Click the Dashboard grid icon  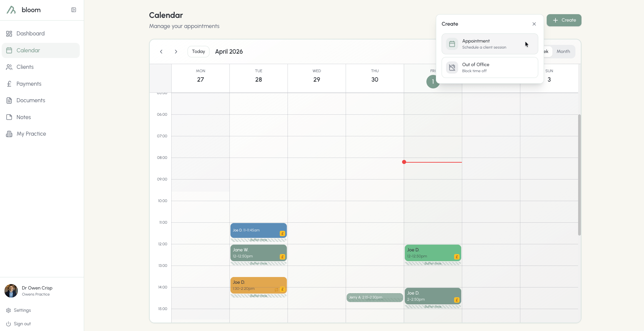9,33
